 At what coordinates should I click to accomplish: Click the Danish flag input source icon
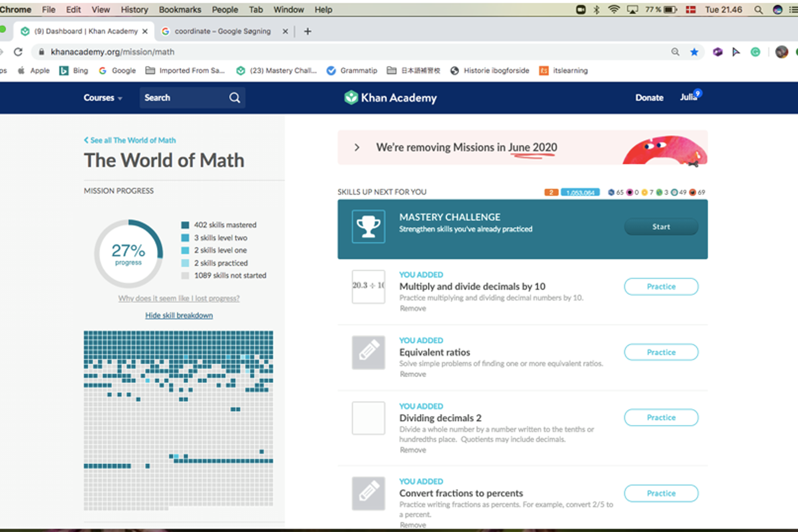click(x=691, y=10)
